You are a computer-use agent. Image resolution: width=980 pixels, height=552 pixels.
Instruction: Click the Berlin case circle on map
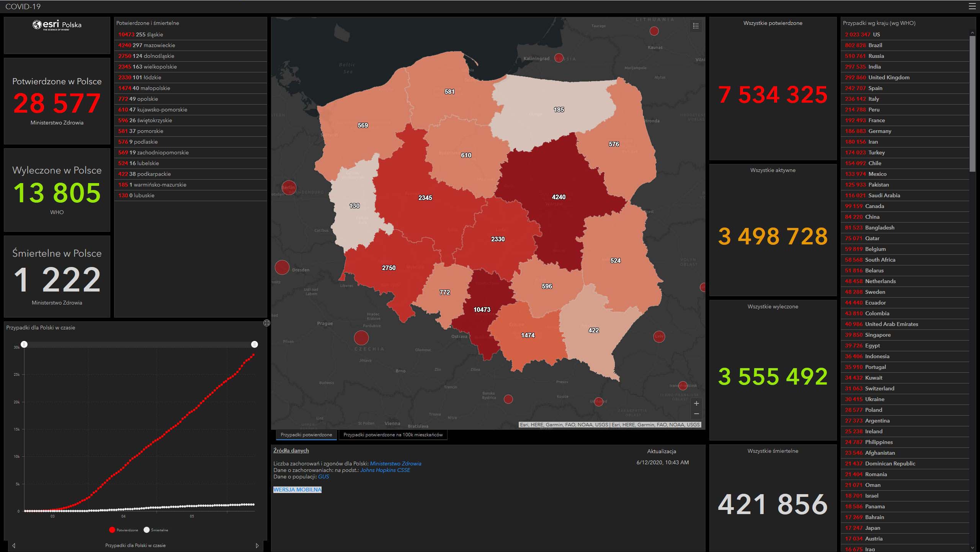pyautogui.click(x=289, y=187)
